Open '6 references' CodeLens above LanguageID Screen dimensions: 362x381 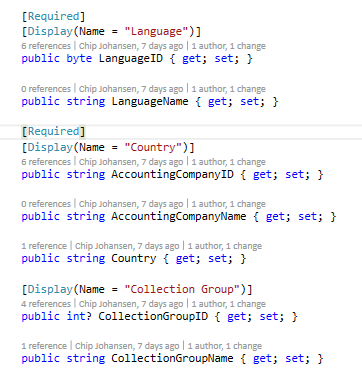(46, 46)
